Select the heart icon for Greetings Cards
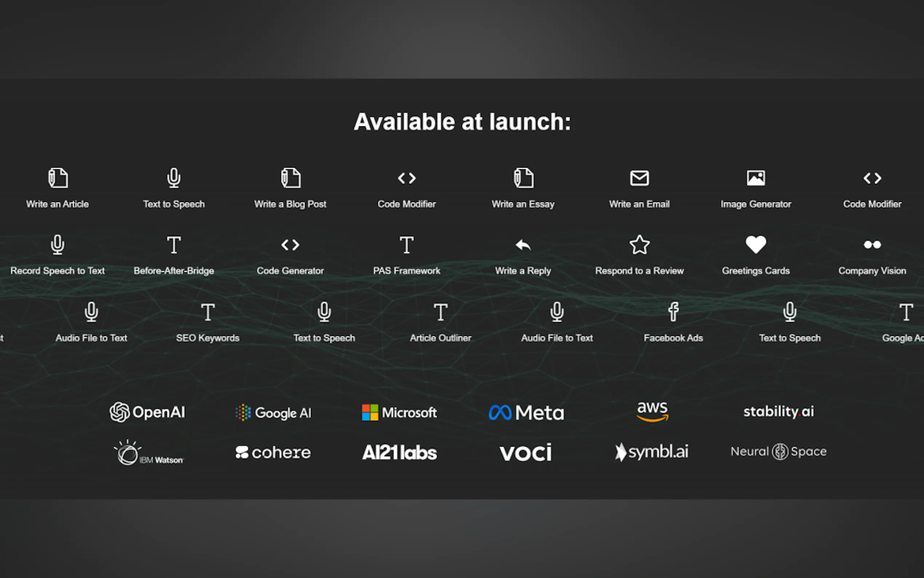 756,245
